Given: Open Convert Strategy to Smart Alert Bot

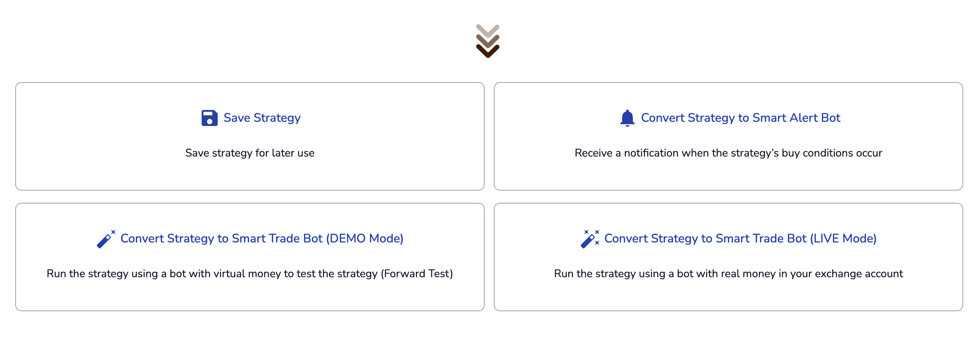Looking at the screenshot, I should coord(741,118).
